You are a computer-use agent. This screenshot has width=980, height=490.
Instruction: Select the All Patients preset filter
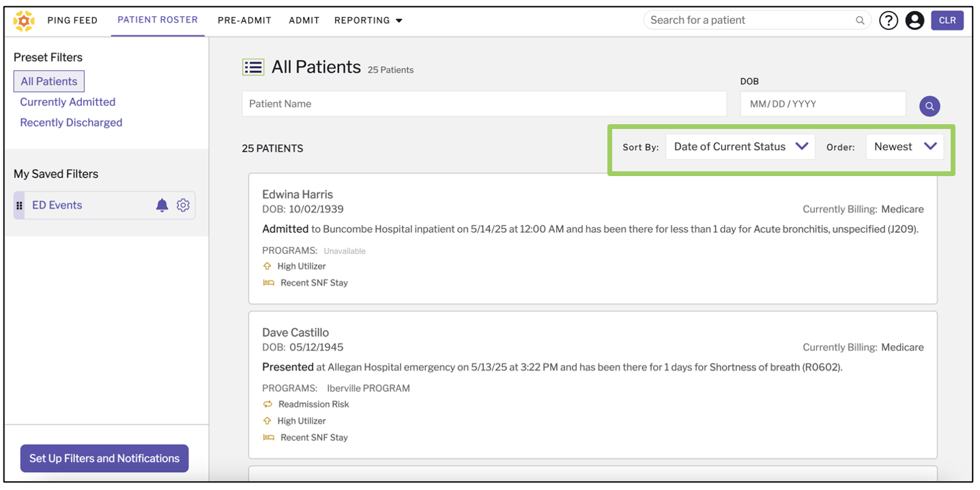[x=48, y=81]
